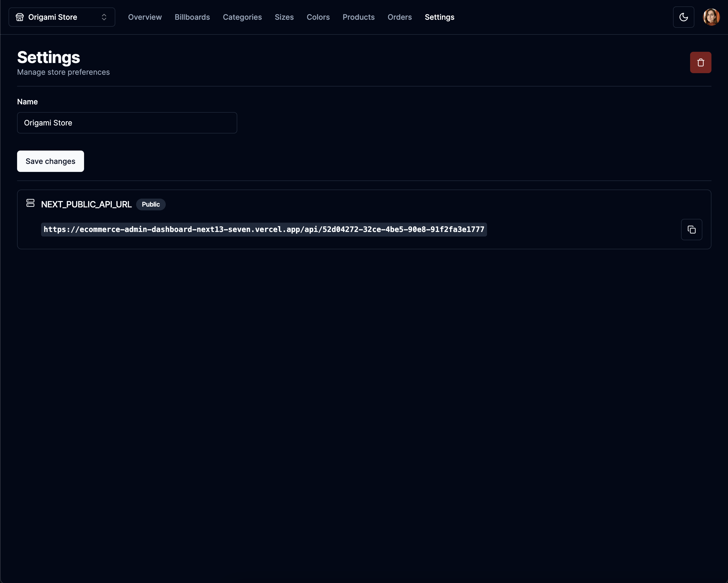
Task: Click the Public badge label
Action: tap(151, 204)
